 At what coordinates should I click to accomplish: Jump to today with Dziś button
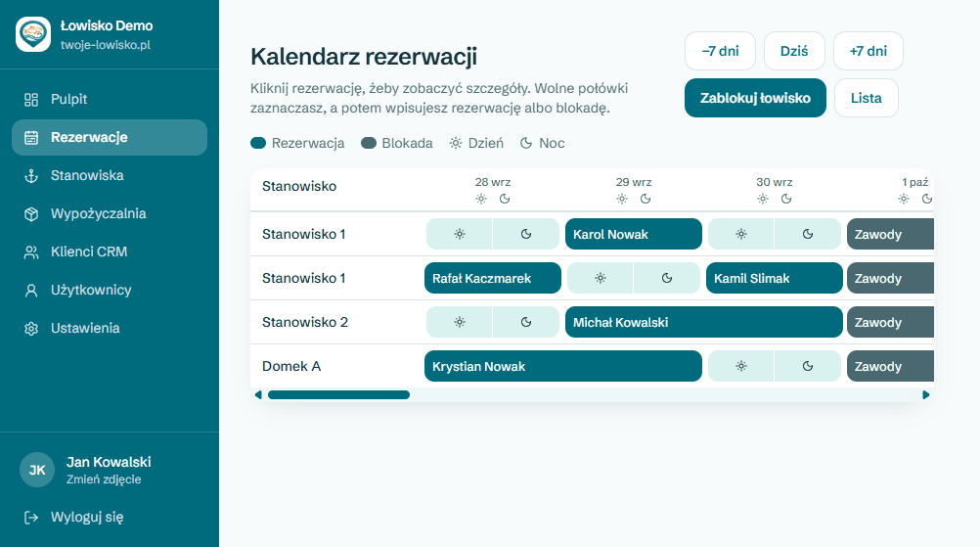[794, 51]
